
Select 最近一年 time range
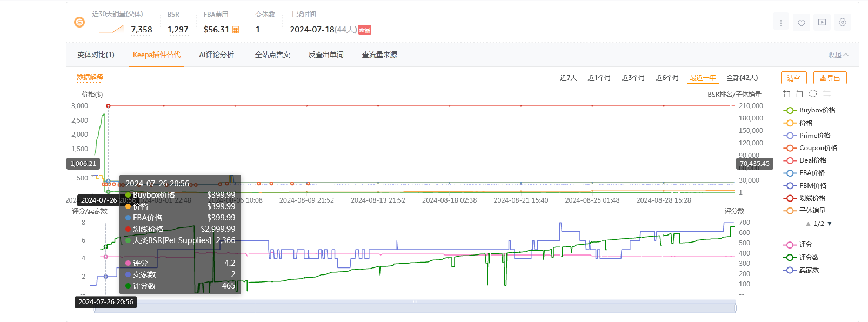tap(703, 78)
